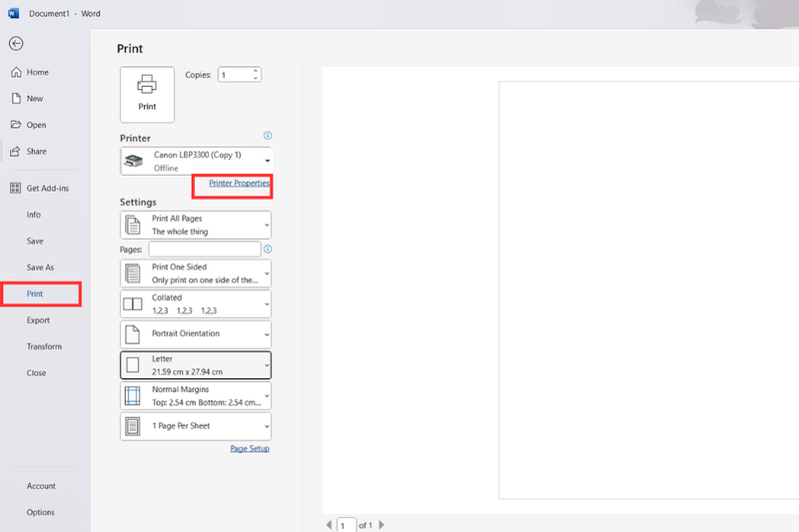Click the Word app icon in title bar
This screenshot has height=532, width=799.
(14, 13)
